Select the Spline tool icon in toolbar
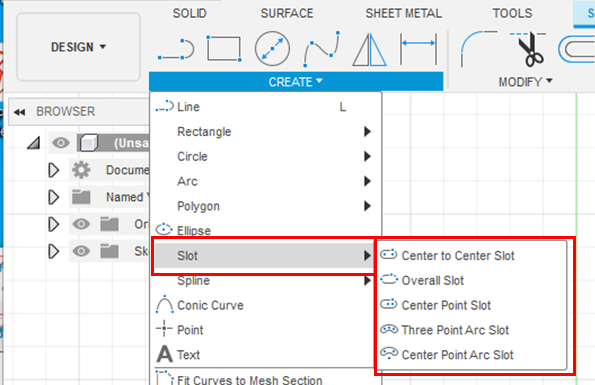 321,49
